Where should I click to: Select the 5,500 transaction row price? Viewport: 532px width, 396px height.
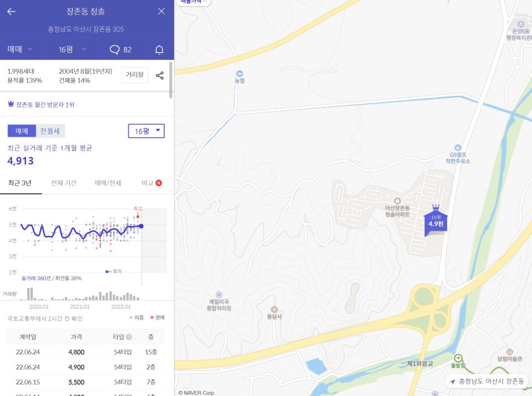77,382
